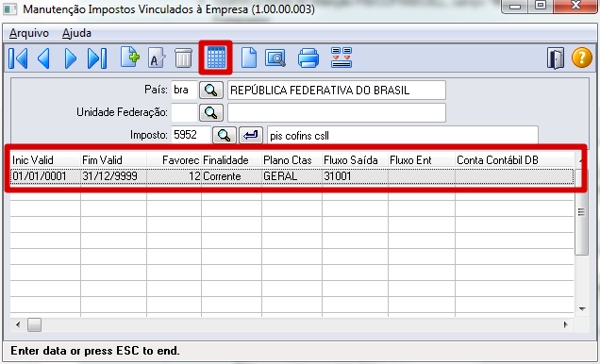Jump to the last record
The image size is (600, 364).
tap(97, 58)
